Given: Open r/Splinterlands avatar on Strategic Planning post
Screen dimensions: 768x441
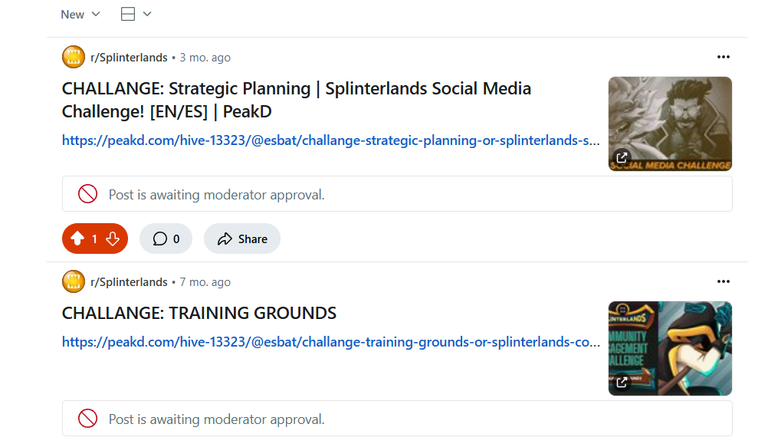Looking at the screenshot, I should (73, 57).
